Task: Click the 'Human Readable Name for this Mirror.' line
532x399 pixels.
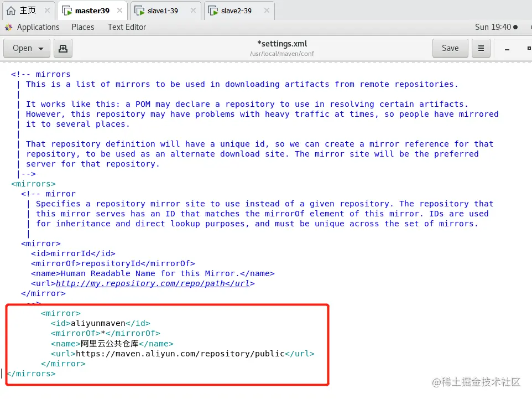Action: point(153,274)
